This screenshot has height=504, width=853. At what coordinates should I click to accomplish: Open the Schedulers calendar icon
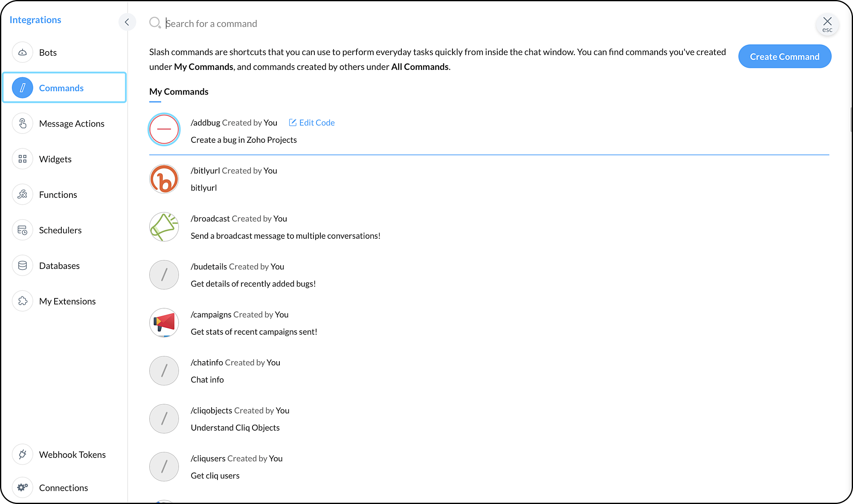tap(23, 230)
